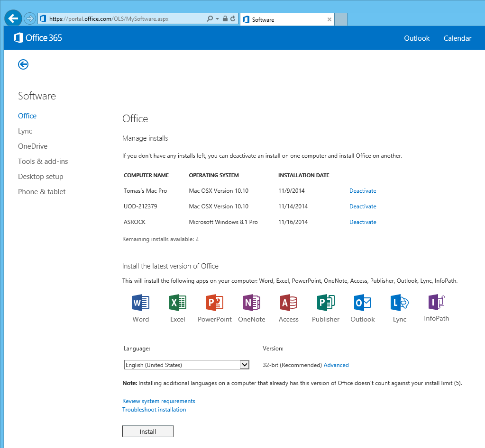Click the 'OPERATING SYSTEM' column header
This screenshot has height=448, width=485.
pos(214,175)
